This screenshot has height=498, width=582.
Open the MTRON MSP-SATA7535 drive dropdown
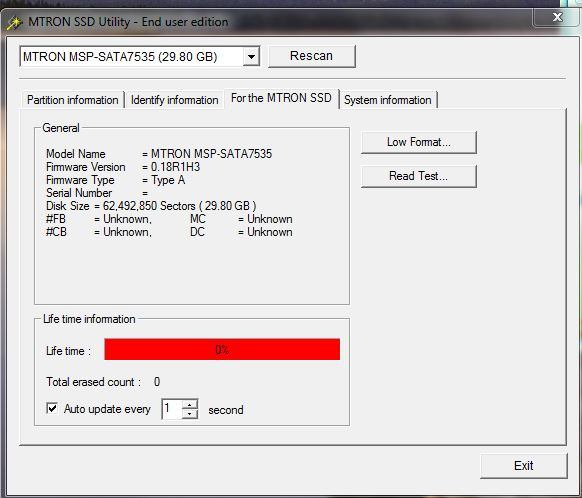coord(251,57)
